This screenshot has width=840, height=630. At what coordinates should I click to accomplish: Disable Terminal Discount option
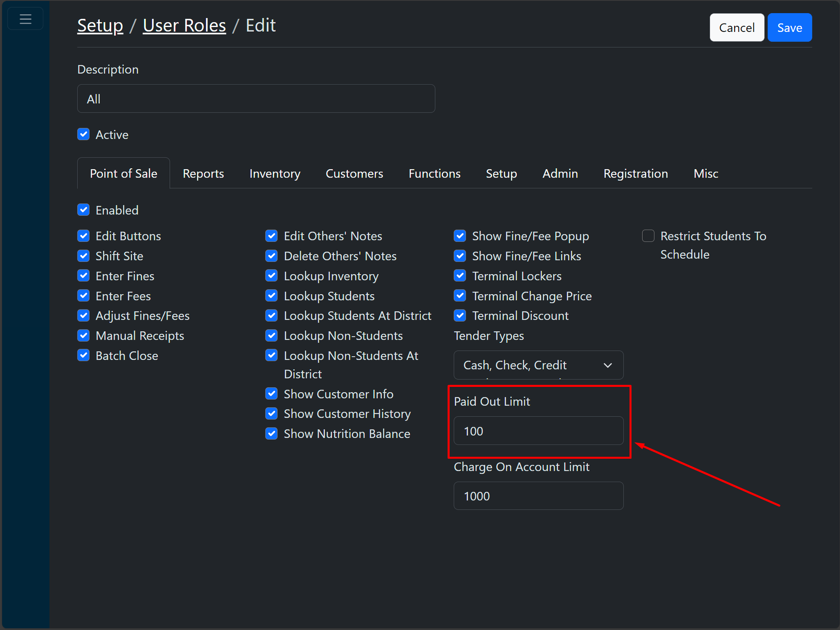[x=460, y=316]
